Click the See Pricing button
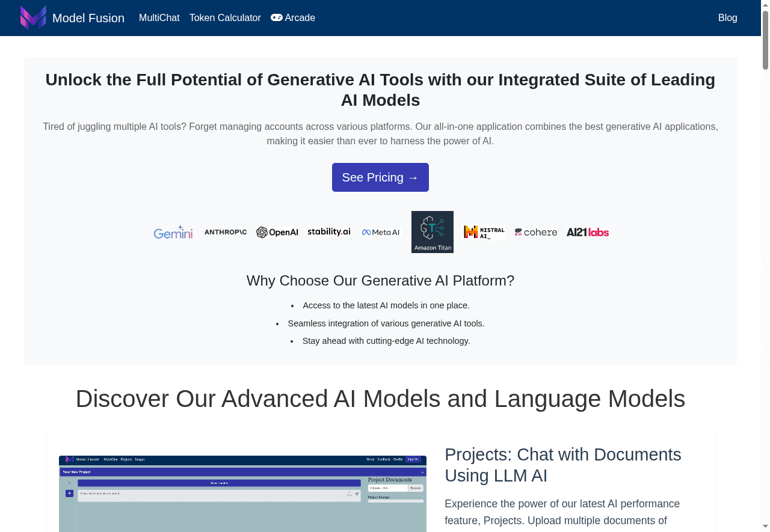Viewport: 770px width, 532px height. 380,177
